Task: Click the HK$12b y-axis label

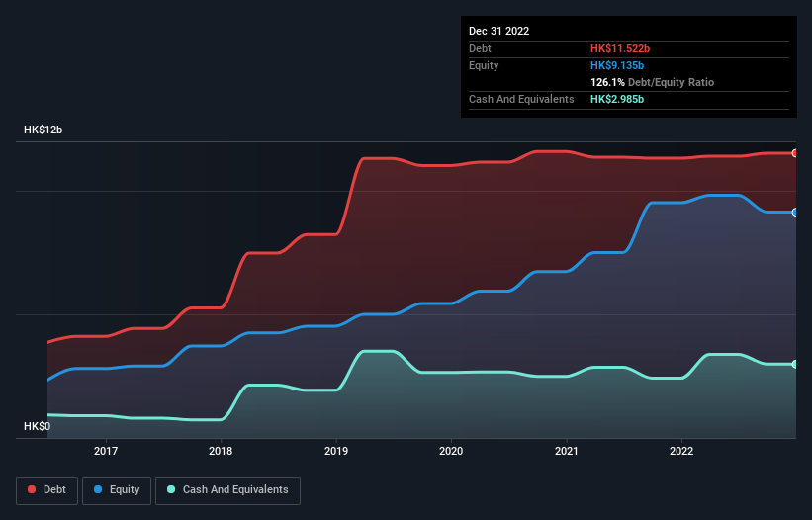Action: tap(43, 130)
